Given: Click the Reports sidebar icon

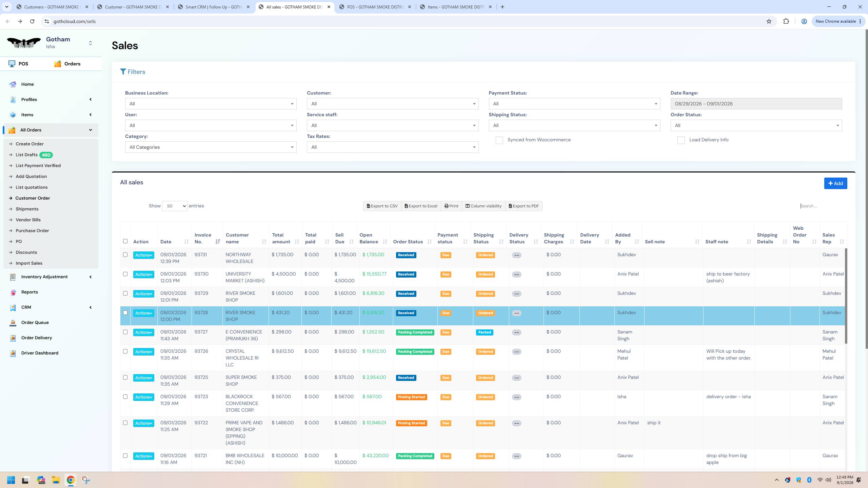Looking at the screenshot, I should coord(13,292).
